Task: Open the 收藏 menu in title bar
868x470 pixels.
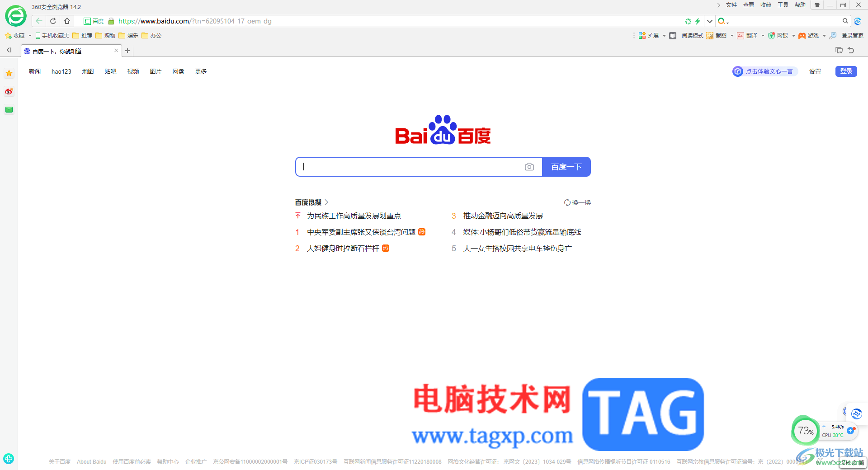Action: [x=766, y=5]
